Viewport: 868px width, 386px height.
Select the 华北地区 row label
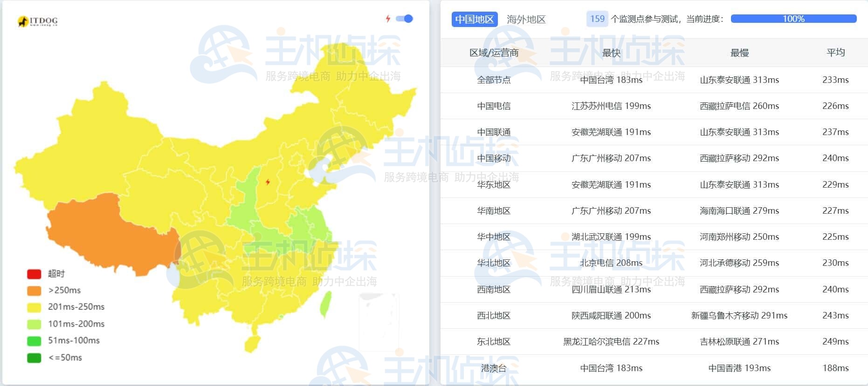pos(494,263)
